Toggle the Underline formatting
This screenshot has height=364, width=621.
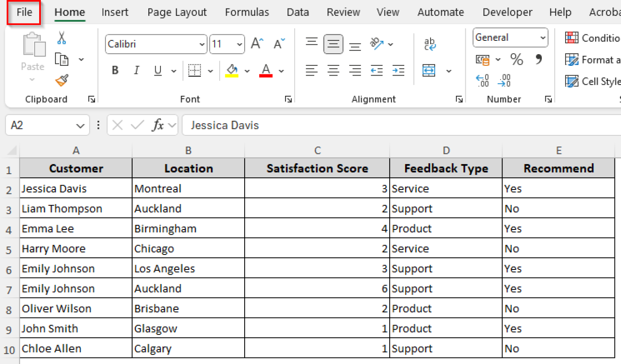[157, 70]
